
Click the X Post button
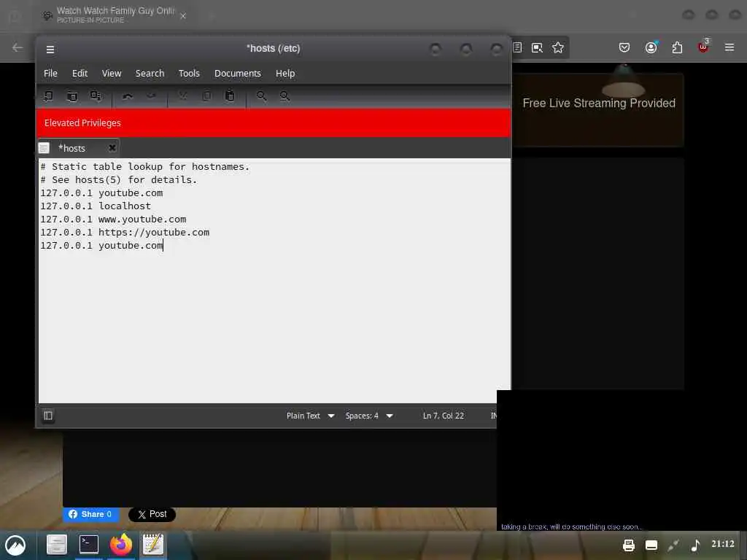[152, 514]
